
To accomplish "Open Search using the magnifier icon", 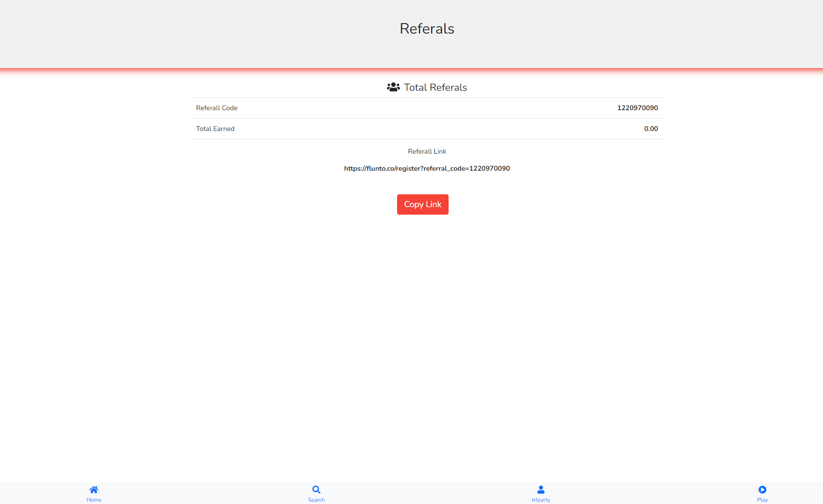I will tap(316, 489).
